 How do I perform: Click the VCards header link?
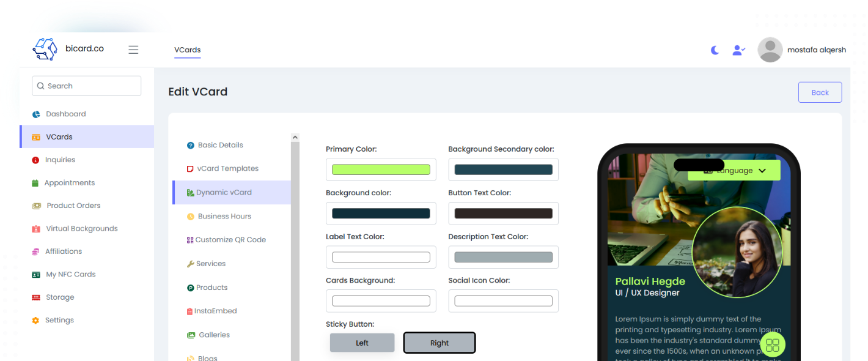click(187, 50)
